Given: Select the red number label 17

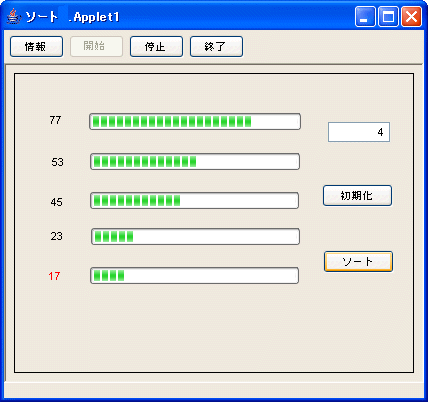Looking at the screenshot, I should point(54,276).
